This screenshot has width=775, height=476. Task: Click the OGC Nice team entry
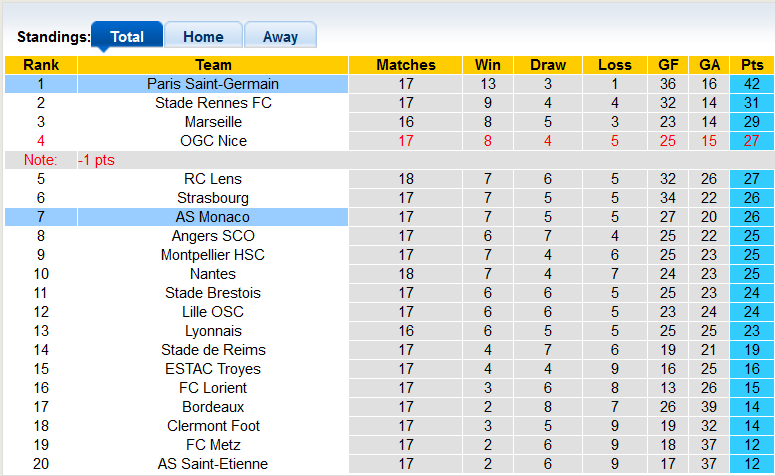click(x=213, y=141)
